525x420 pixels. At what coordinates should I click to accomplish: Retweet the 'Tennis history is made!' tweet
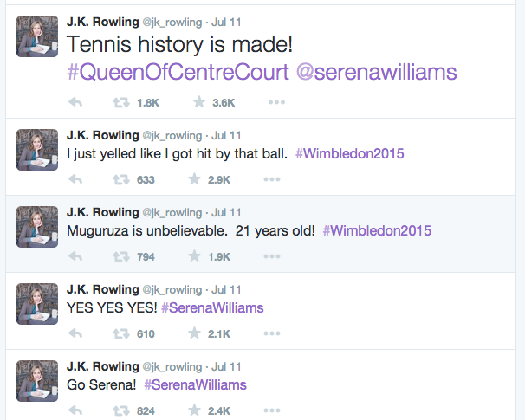point(121,102)
